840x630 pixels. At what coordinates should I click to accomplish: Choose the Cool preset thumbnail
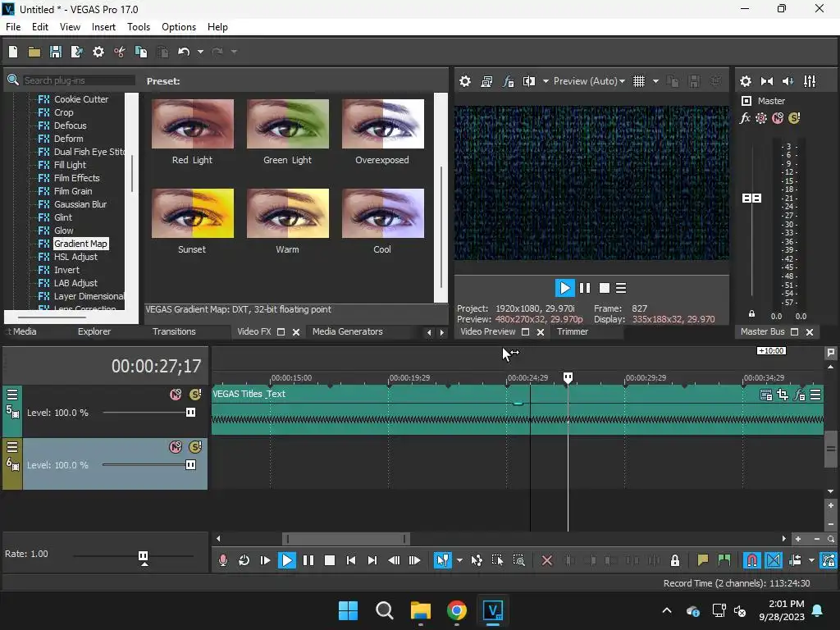[x=382, y=213]
